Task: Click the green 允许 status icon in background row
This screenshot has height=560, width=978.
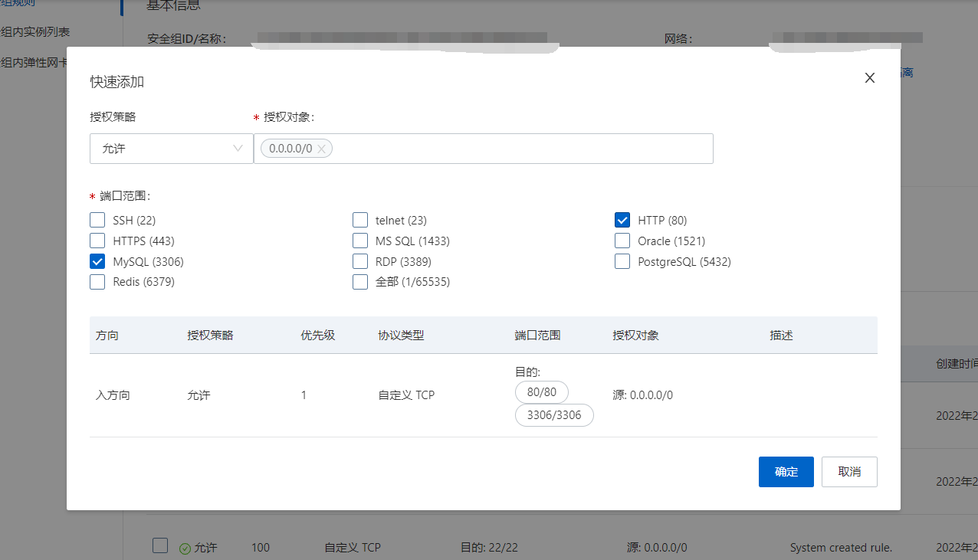Action: 185,547
